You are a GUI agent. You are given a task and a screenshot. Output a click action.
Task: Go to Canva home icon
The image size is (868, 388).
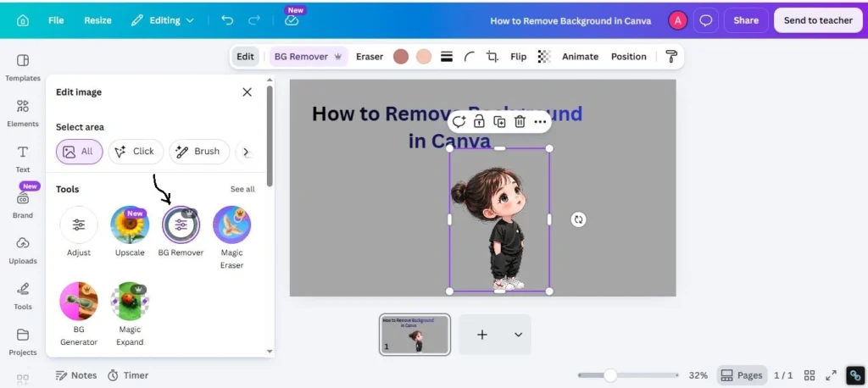23,20
